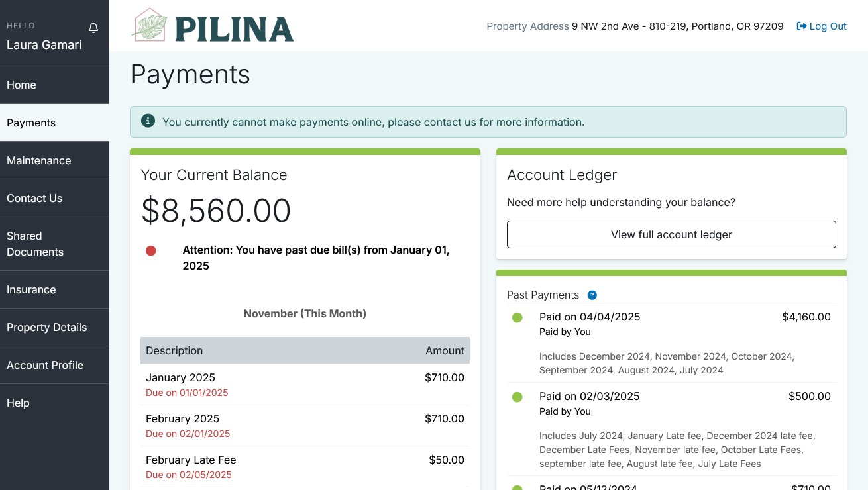This screenshot has height=490, width=868.
Task: Click the notification bell icon
Action: click(93, 28)
